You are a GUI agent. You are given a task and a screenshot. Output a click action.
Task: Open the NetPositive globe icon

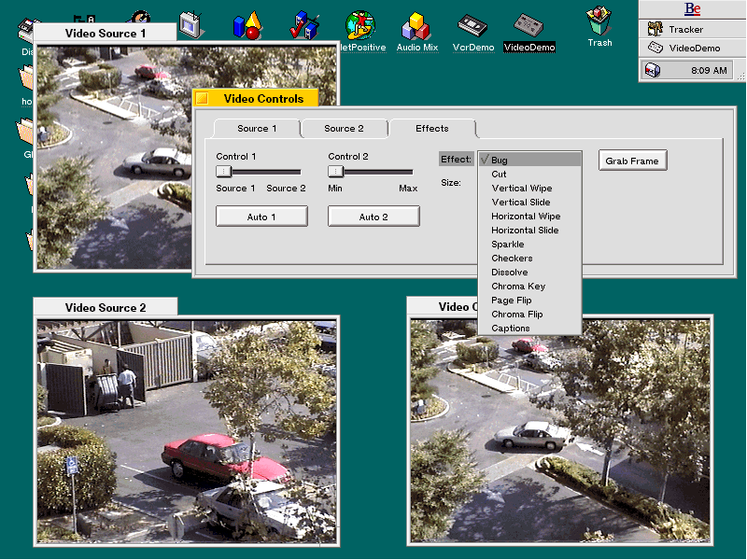click(360, 26)
